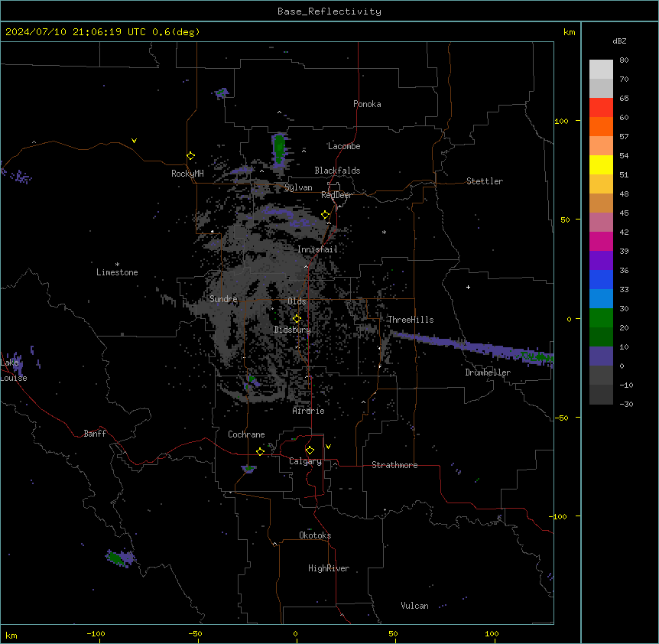This screenshot has width=659, height=644.
Task: Click the Olds town label
Action: click(x=297, y=301)
